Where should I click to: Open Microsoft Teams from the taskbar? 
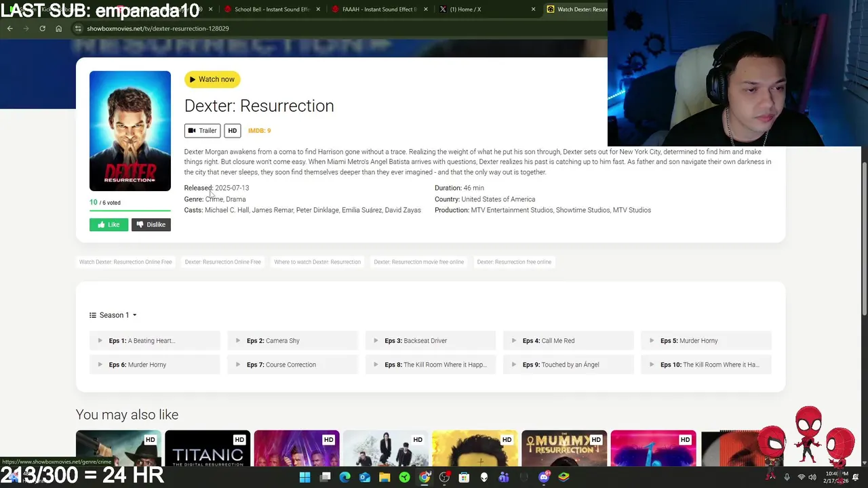pyautogui.click(x=504, y=477)
